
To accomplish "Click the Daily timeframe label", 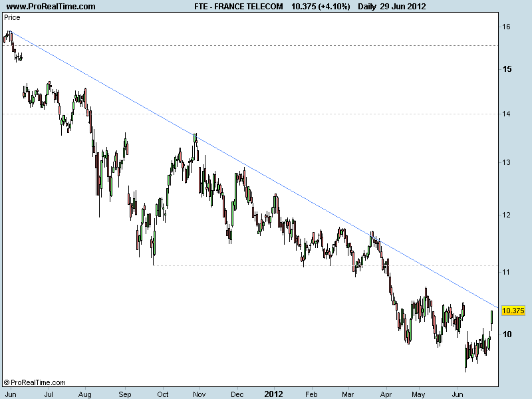I will [367, 7].
